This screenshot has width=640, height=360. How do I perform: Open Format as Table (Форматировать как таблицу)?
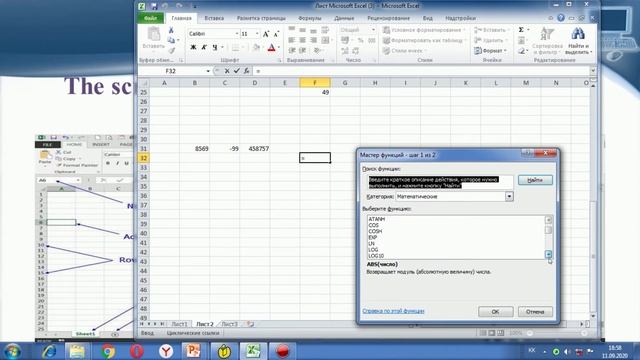click(x=424, y=40)
